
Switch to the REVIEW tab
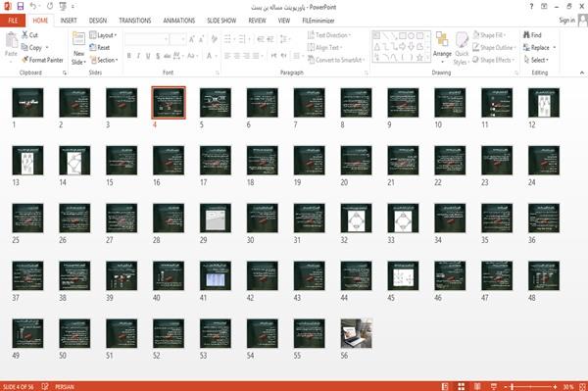click(x=257, y=21)
